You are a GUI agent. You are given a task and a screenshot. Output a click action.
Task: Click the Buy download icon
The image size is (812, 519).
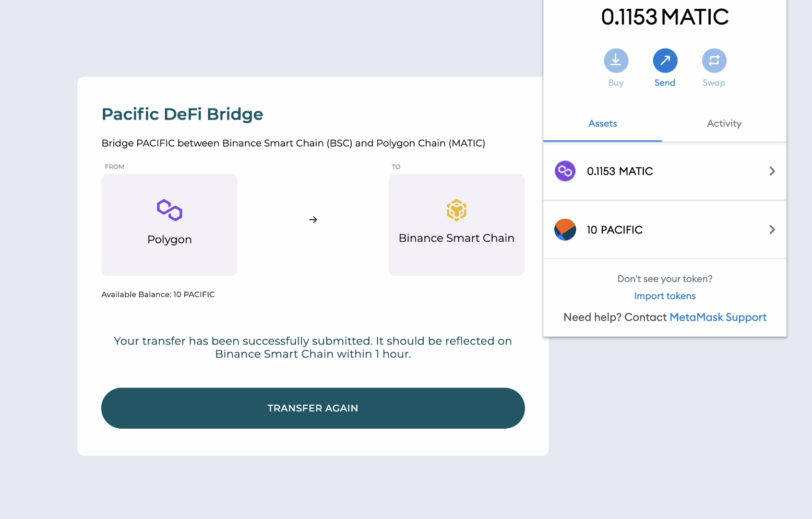[x=616, y=61]
